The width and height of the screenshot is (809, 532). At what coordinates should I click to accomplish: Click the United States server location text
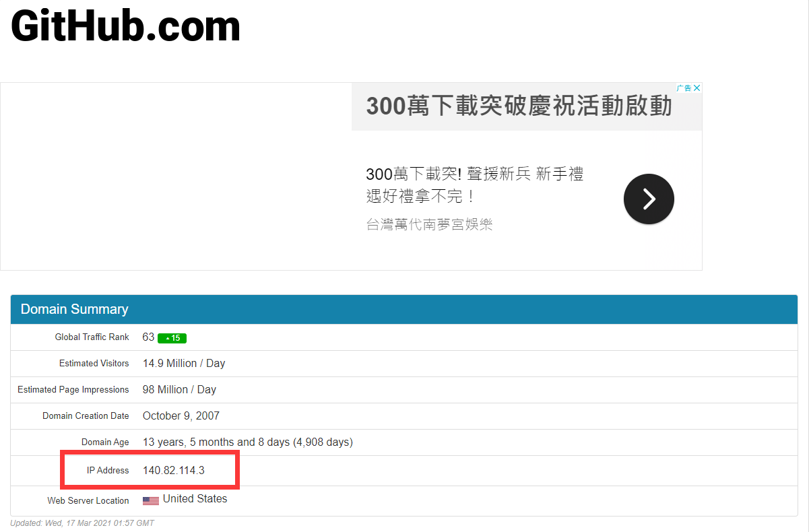pos(195,499)
